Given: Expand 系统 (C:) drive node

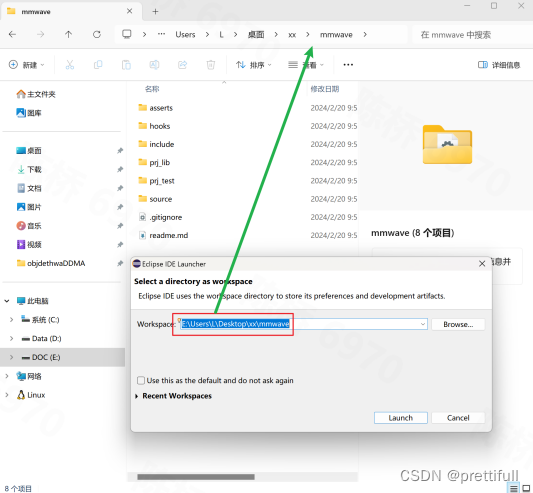Looking at the screenshot, I should click(12, 320).
